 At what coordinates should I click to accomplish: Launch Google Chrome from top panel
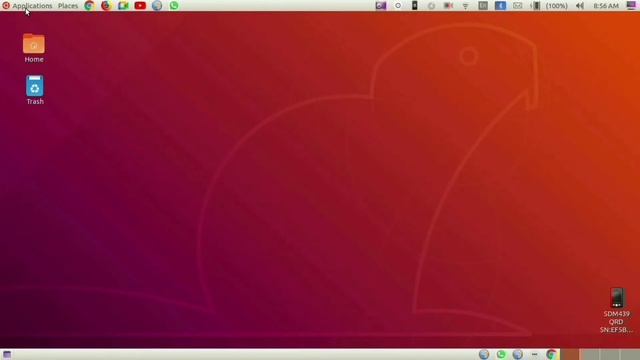coord(89,6)
